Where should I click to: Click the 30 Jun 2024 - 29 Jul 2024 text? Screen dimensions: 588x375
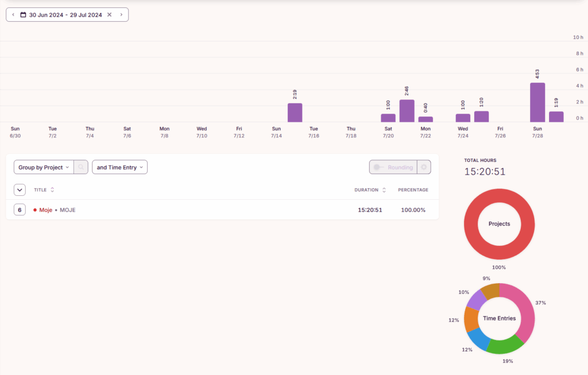tap(65, 15)
